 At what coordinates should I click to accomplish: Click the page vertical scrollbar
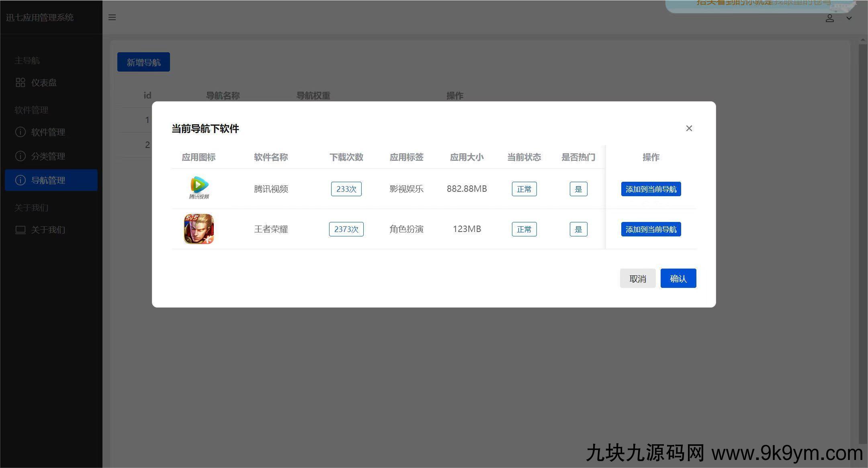pyautogui.click(x=862, y=241)
